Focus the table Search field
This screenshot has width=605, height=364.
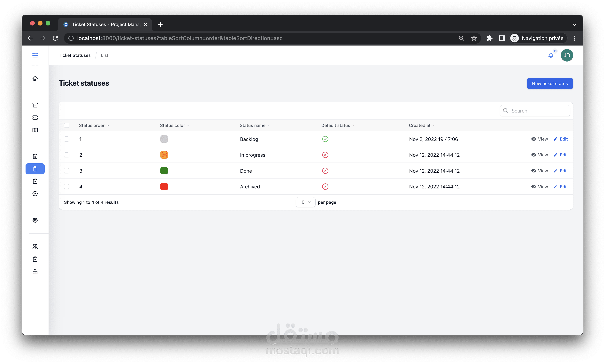(x=535, y=111)
